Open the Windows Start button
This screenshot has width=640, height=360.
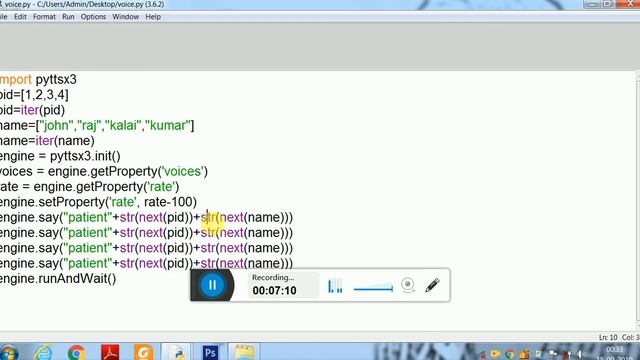pos(9,353)
